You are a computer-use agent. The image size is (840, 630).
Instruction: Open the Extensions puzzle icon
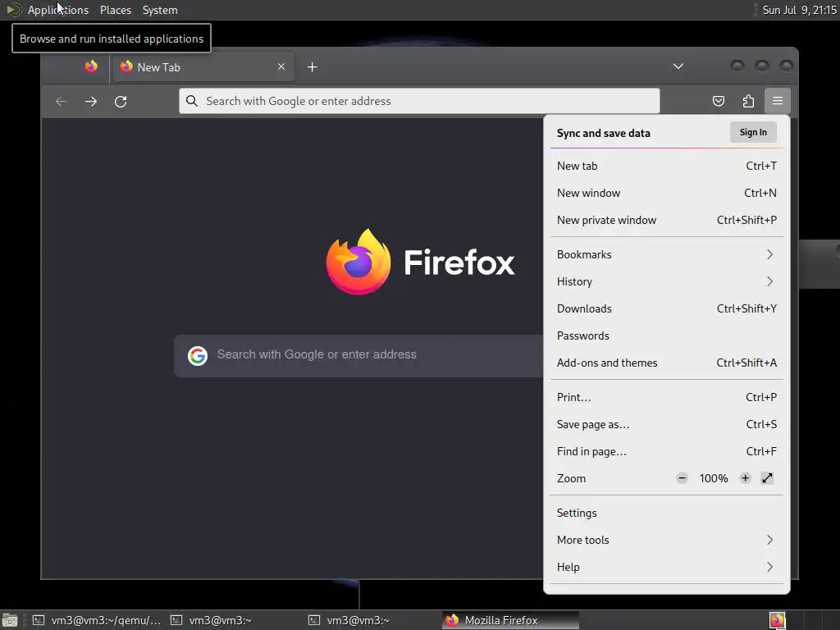tap(748, 101)
